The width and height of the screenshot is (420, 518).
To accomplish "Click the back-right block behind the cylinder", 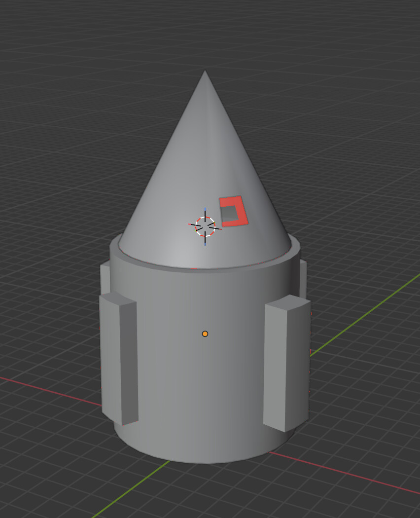I will [303, 279].
